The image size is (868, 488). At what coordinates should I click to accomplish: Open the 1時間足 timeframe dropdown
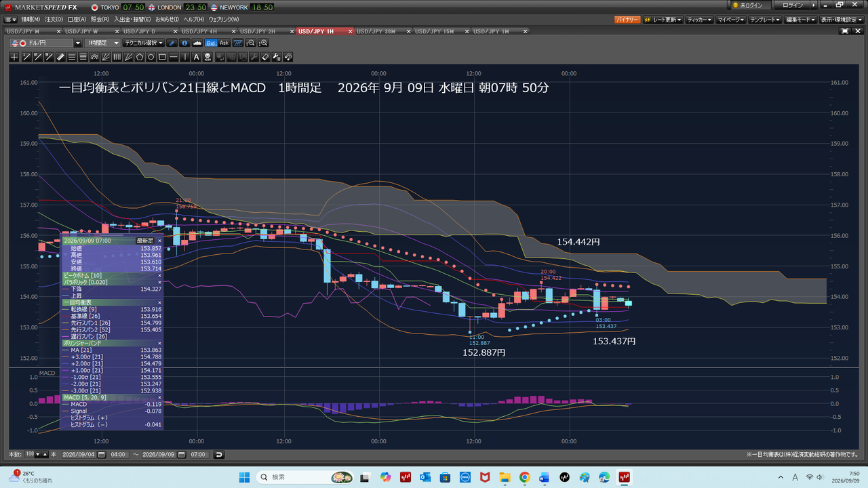[116, 43]
